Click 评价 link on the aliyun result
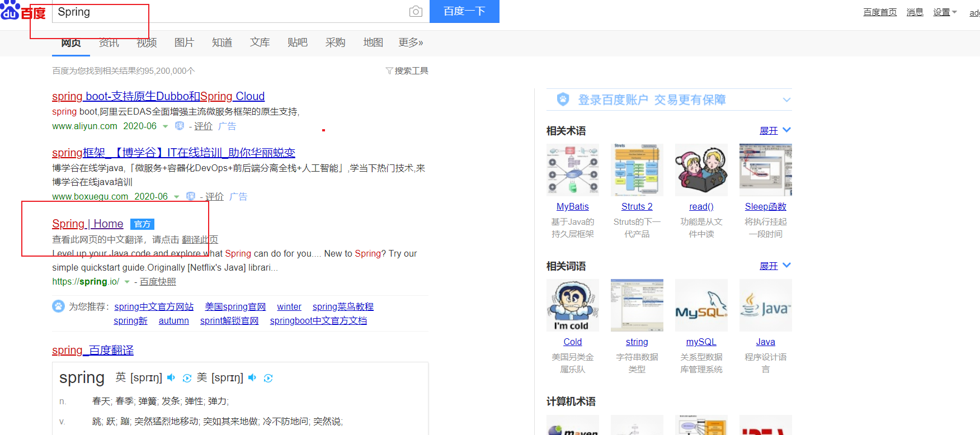This screenshot has width=980, height=435. (203, 126)
